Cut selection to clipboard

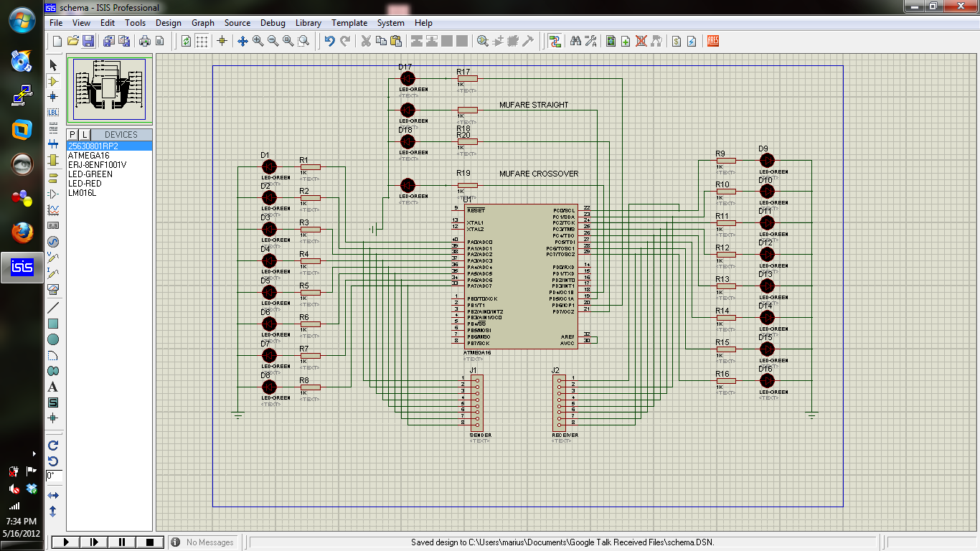click(x=366, y=41)
